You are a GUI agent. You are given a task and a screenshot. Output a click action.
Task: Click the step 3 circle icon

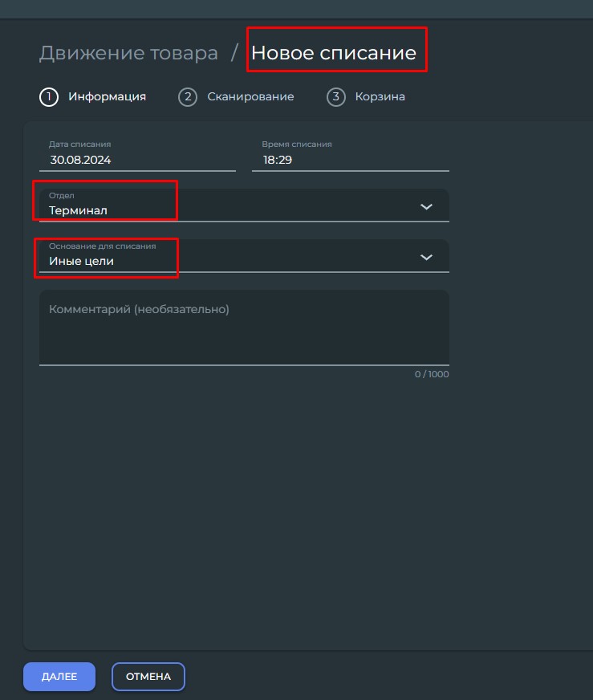coord(336,97)
